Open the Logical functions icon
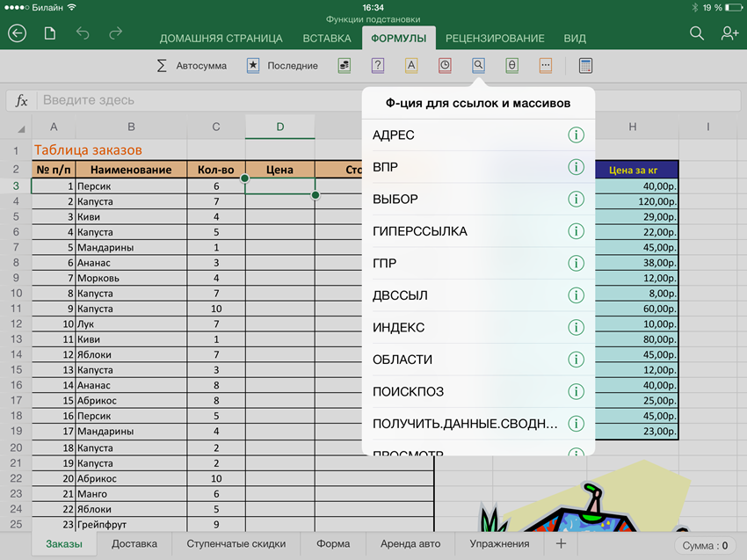The image size is (747, 560). (378, 66)
